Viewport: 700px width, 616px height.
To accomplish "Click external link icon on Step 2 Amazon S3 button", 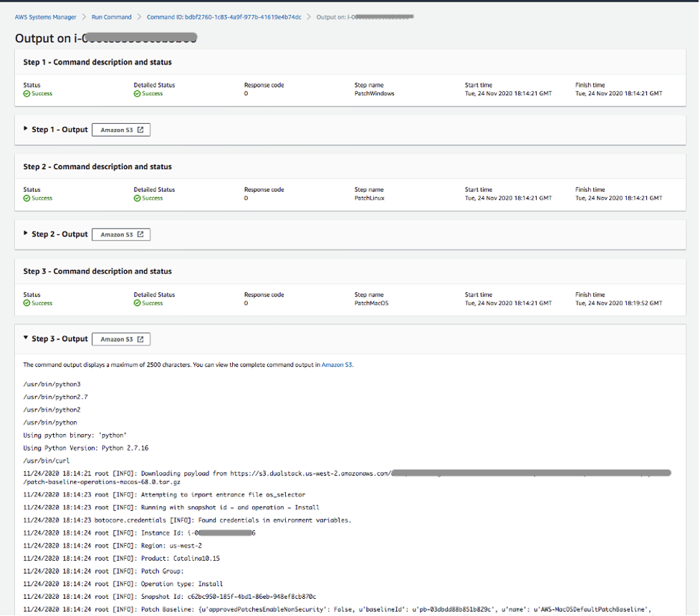I will 140,234.
